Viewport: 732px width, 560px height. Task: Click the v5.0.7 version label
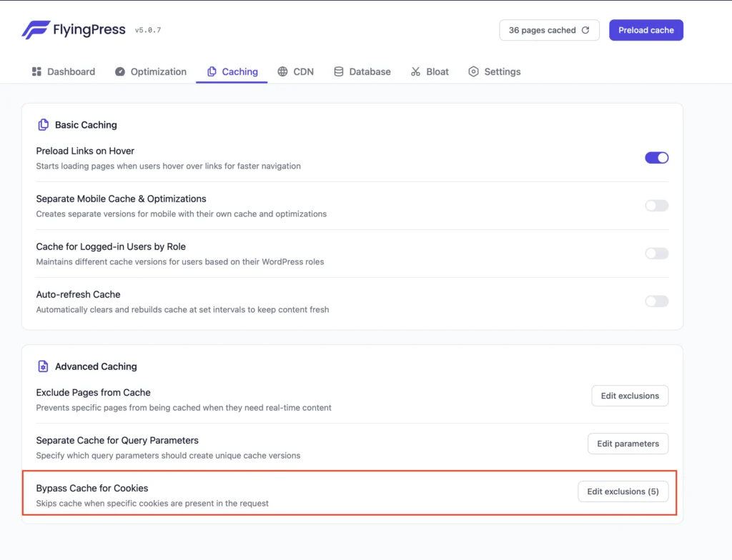(148, 30)
